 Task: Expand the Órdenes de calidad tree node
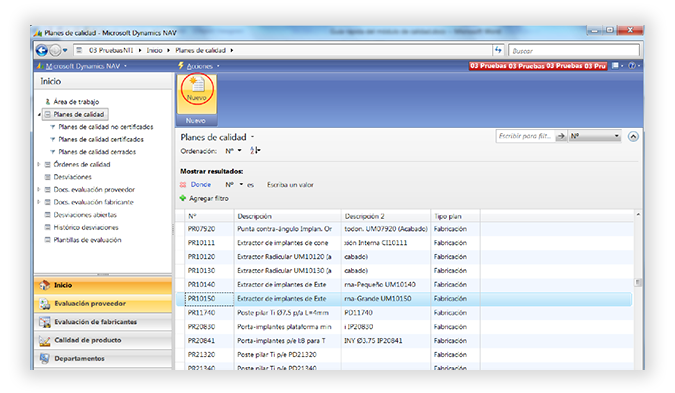[x=39, y=164]
